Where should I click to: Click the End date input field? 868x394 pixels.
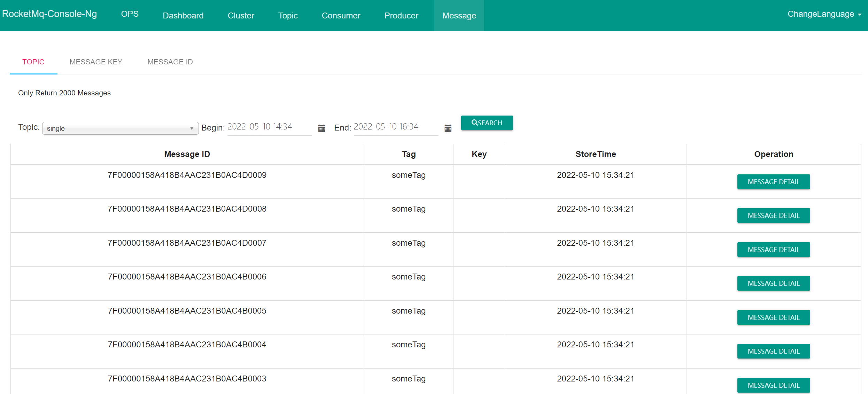pos(395,127)
